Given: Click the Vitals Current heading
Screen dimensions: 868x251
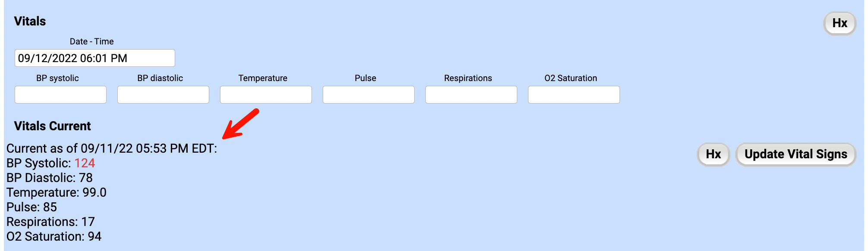Looking at the screenshot, I should (x=52, y=126).
